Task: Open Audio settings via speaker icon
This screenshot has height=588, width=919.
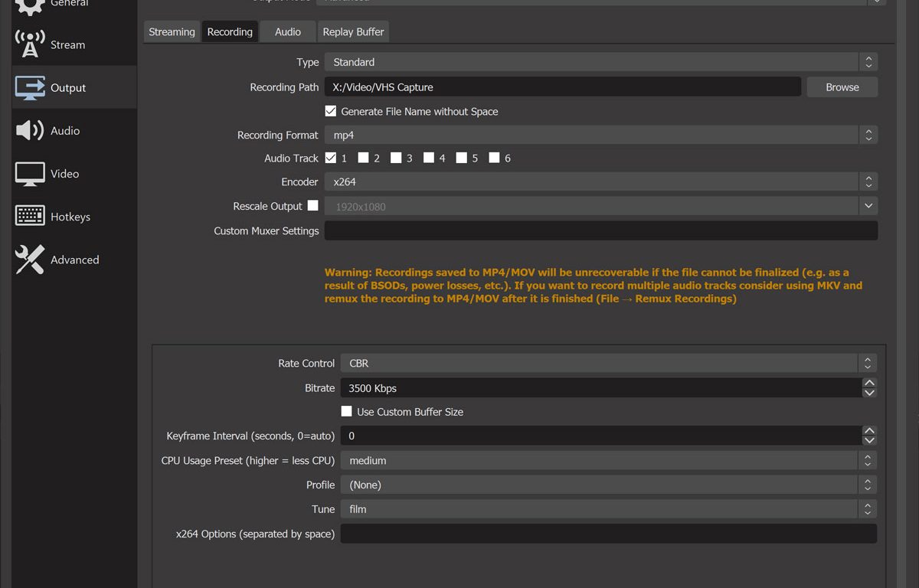Action: [x=30, y=131]
